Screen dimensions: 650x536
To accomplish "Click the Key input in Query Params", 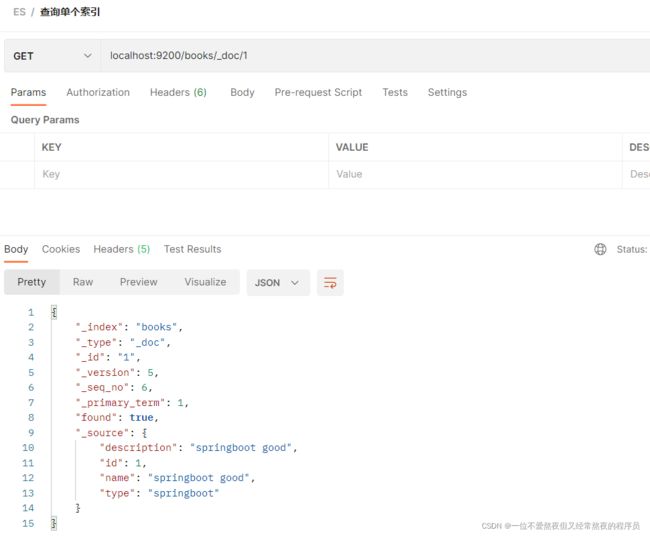I will click(182, 175).
